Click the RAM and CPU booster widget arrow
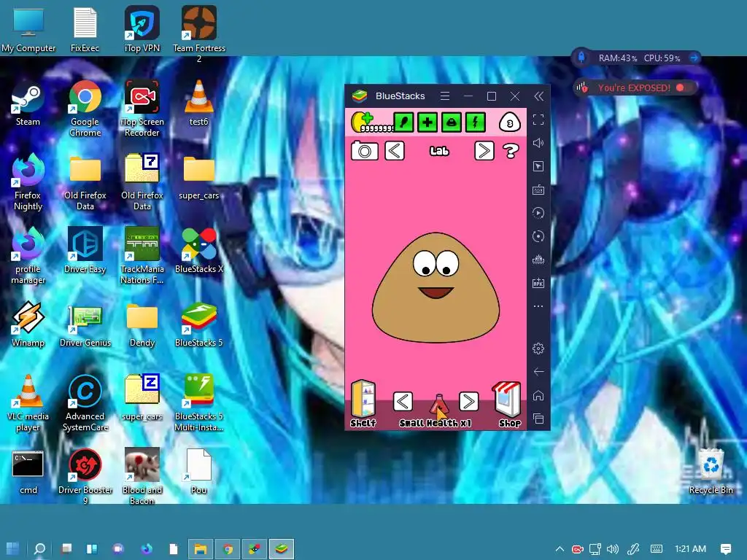 (694, 58)
